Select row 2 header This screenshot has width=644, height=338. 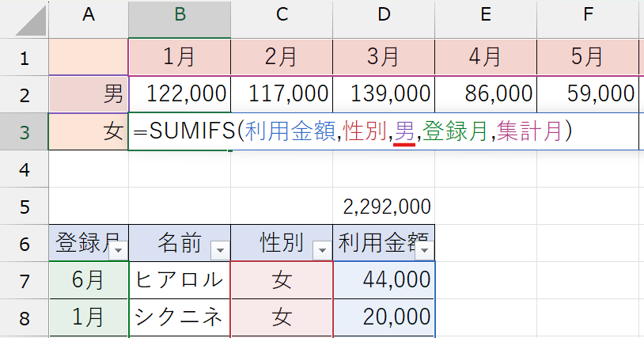coord(25,94)
